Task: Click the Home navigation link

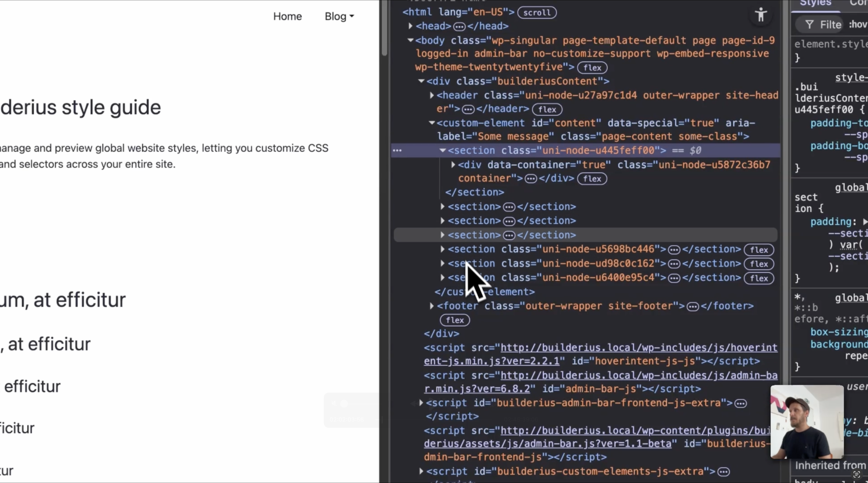Action: pyautogui.click(x=287, y=16)
